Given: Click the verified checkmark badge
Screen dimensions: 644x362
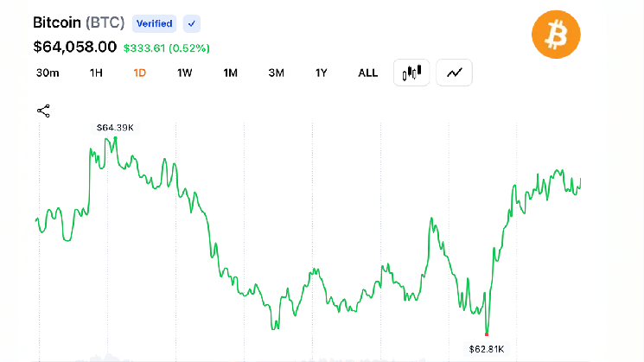Looking at the screenshot, I should click(192, 24).
